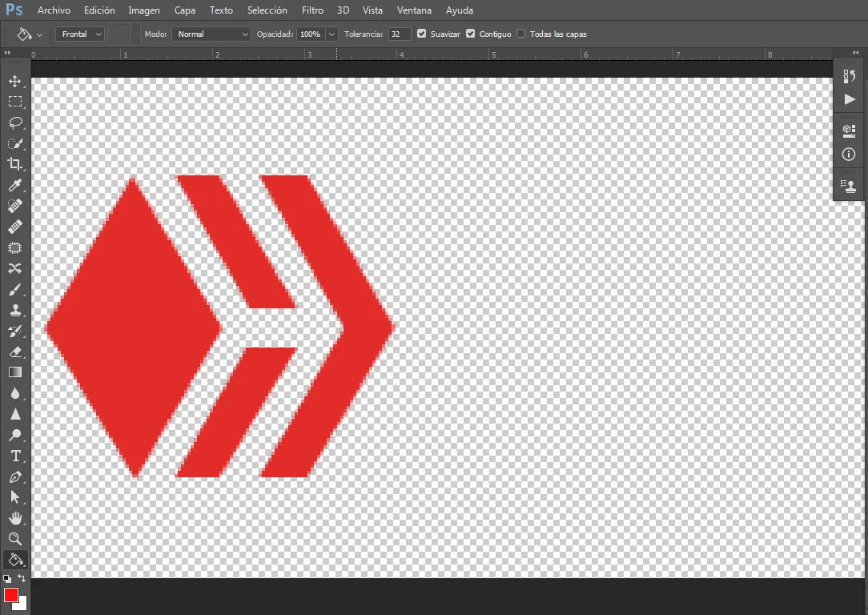868x615 pixels.
Task: Open the Archivo menu
Action: [x=54, y=10]
